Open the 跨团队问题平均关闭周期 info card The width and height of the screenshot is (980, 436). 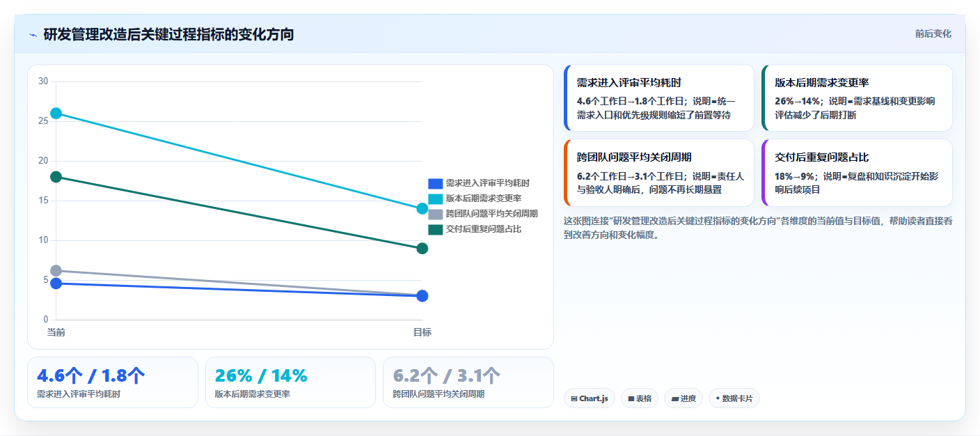[658, 173]
